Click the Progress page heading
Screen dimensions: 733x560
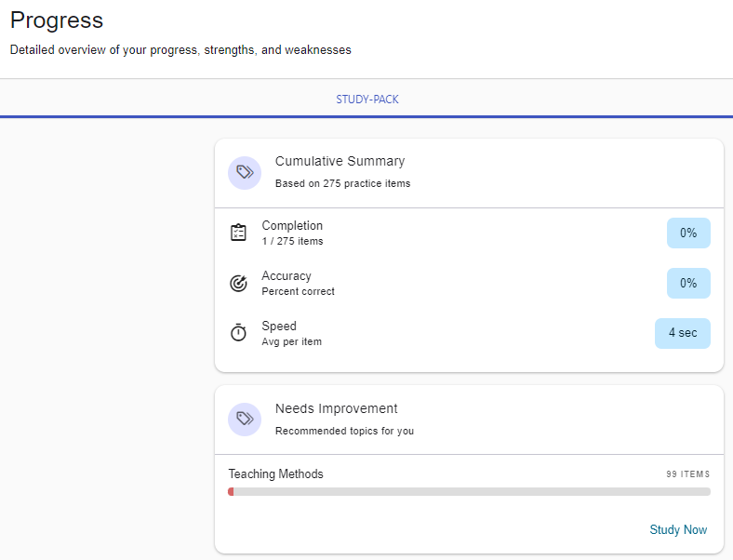57,20
